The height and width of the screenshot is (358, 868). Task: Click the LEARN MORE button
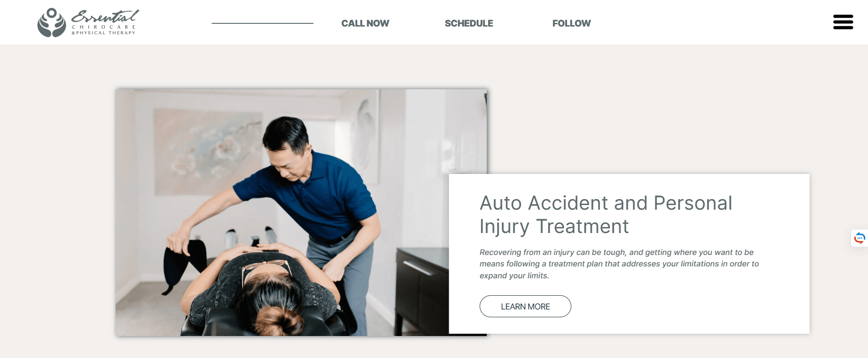point(525,306)
